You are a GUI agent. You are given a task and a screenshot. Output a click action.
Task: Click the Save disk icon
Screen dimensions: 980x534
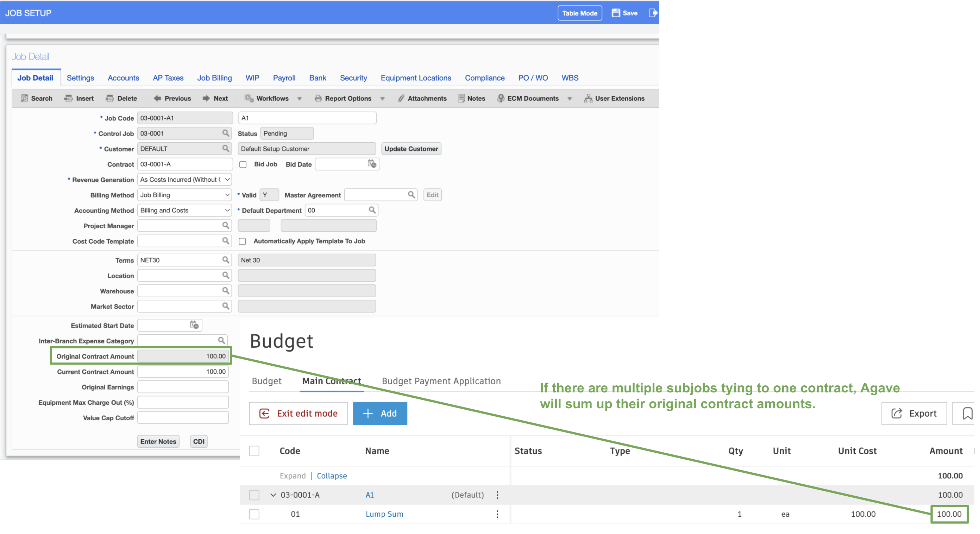pyautogui.click(x=616, y=13)
